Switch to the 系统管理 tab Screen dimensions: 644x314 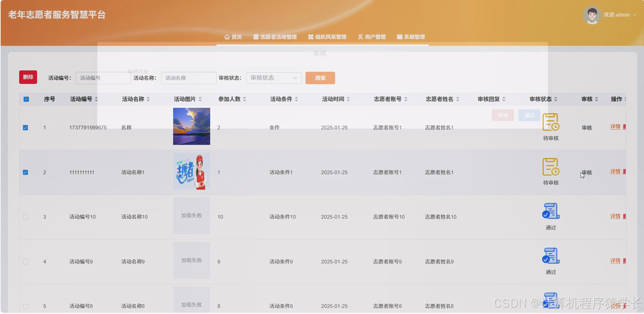411,37
